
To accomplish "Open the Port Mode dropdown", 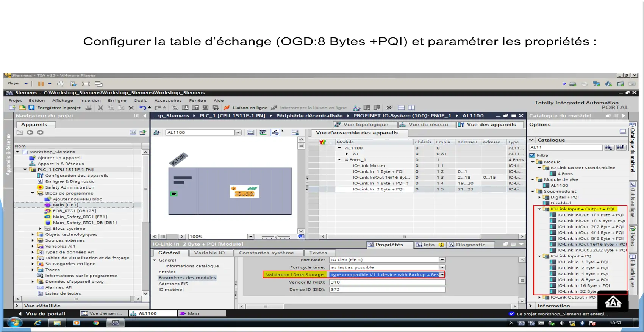I will pyautogui.click(x=442, y=260).
